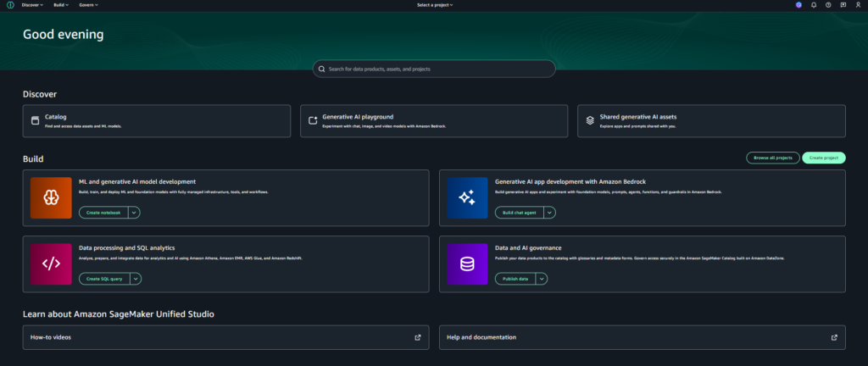Click external link icon for How-to videos
The width and height of the screenshot is (868, 366).
417,337
